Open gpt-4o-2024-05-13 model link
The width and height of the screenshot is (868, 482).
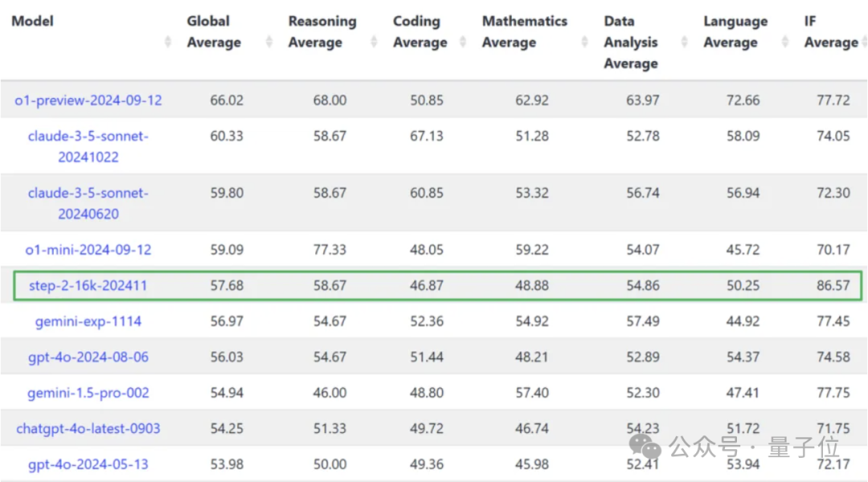pos(88,464)
